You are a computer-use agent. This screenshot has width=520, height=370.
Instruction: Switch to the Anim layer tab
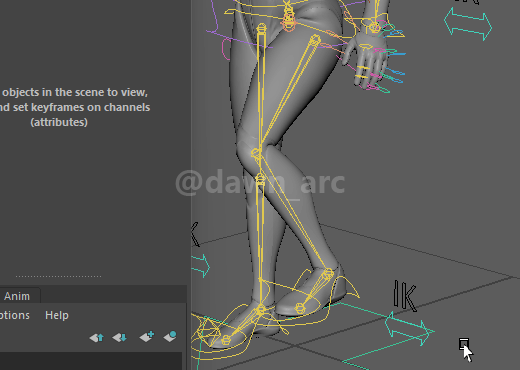coord(17,296)
